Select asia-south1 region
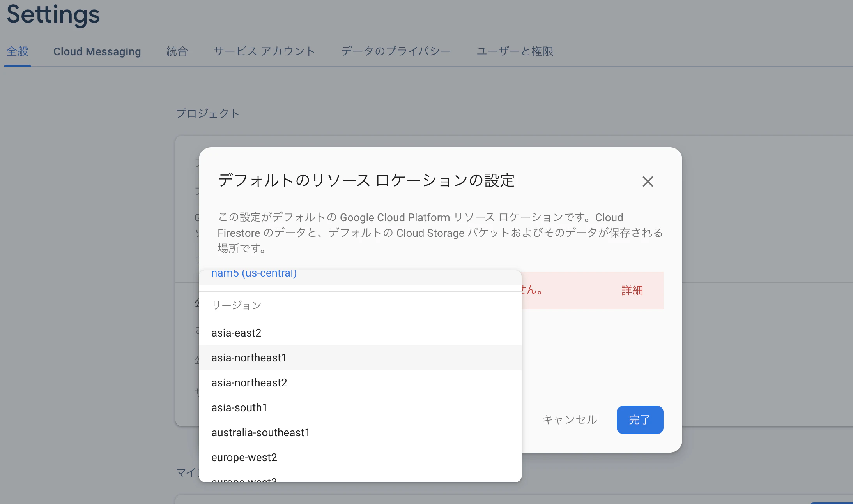 [x=360, y=407]
